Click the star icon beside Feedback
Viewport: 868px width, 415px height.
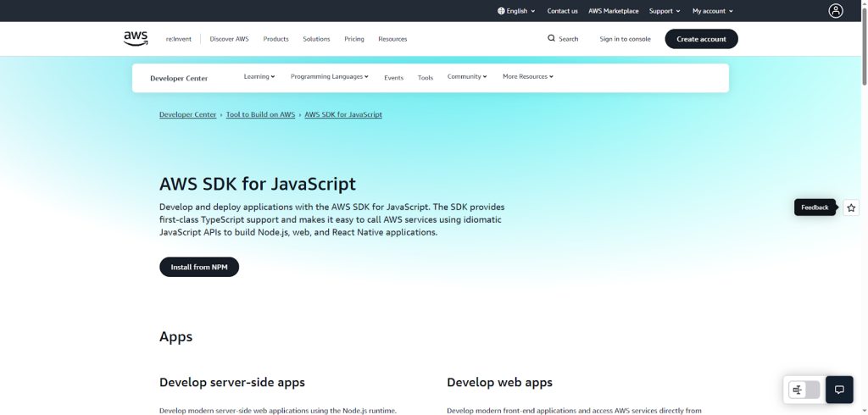(x=851, y=207)
